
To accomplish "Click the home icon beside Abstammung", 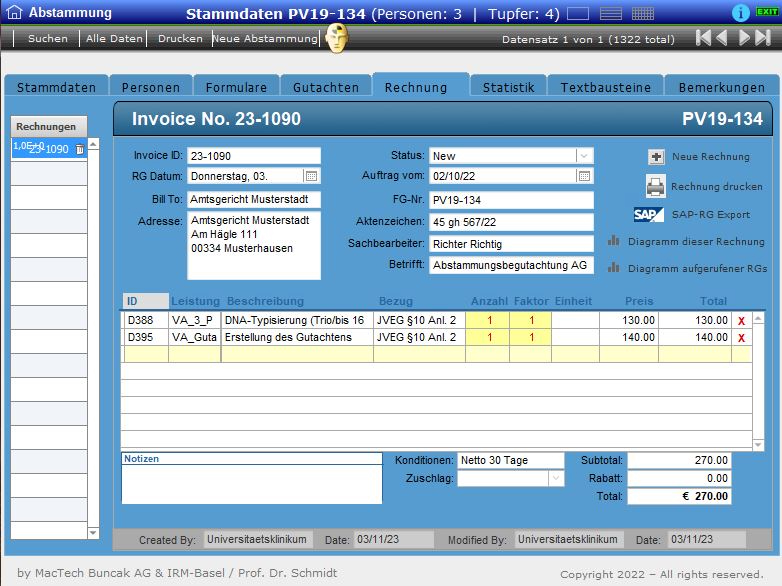I will [14, 12].
